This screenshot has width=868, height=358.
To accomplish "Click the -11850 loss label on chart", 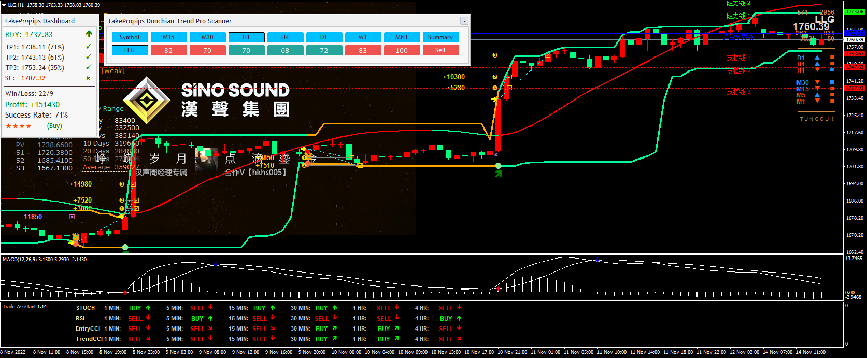I will point(32,217).
